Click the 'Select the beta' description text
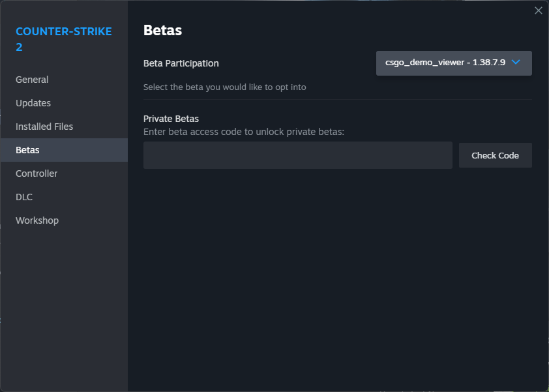This screenshot has width=549, height=392. (224, 87)
